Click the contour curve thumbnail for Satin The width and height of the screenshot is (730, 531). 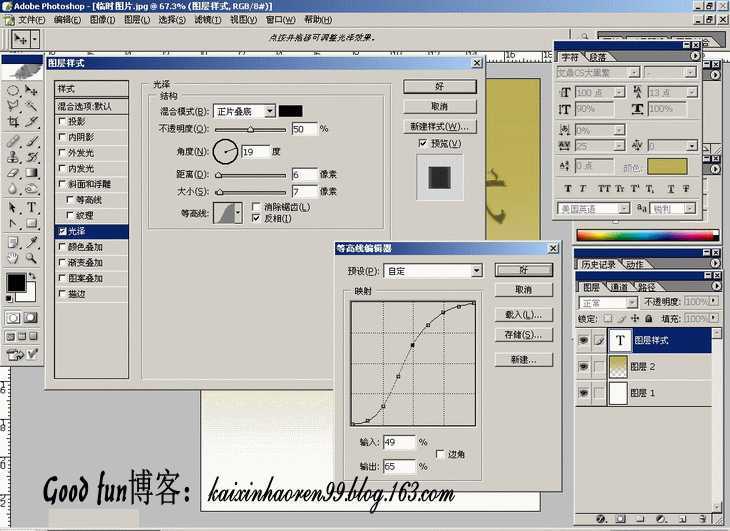(230, 211)
